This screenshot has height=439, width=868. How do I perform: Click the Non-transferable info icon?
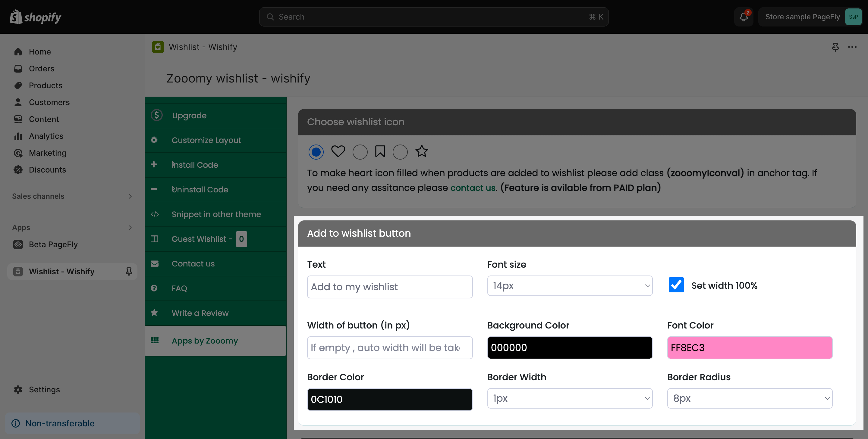point(16,423)
